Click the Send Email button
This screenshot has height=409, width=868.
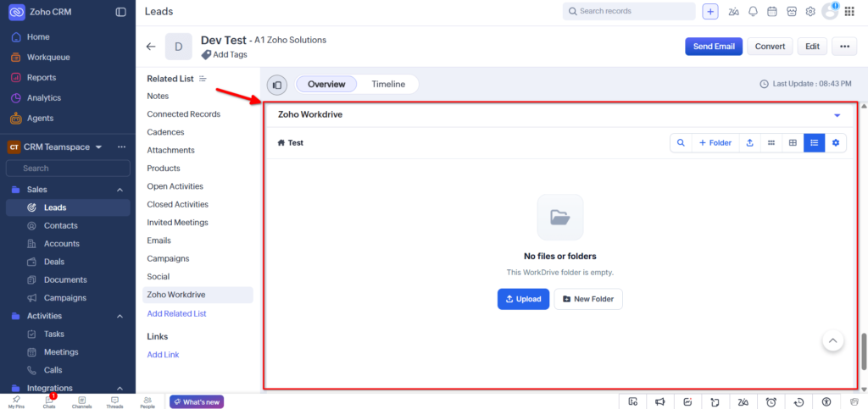(x=714, y=47)
